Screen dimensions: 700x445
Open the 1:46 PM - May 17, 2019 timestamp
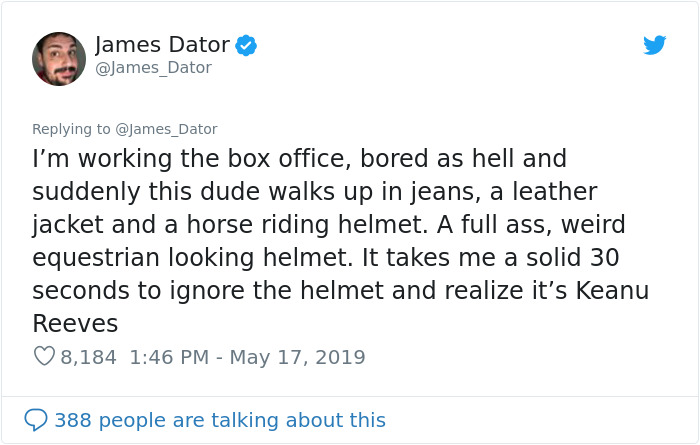point(248,357)
